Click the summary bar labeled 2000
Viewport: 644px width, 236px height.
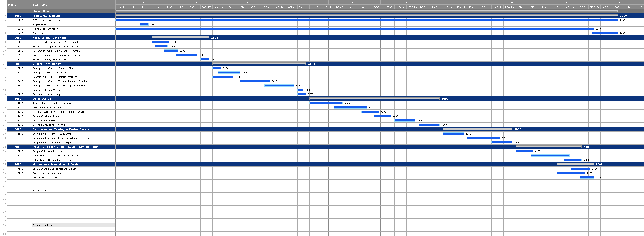pyautogui.click(x=180, y=37)
